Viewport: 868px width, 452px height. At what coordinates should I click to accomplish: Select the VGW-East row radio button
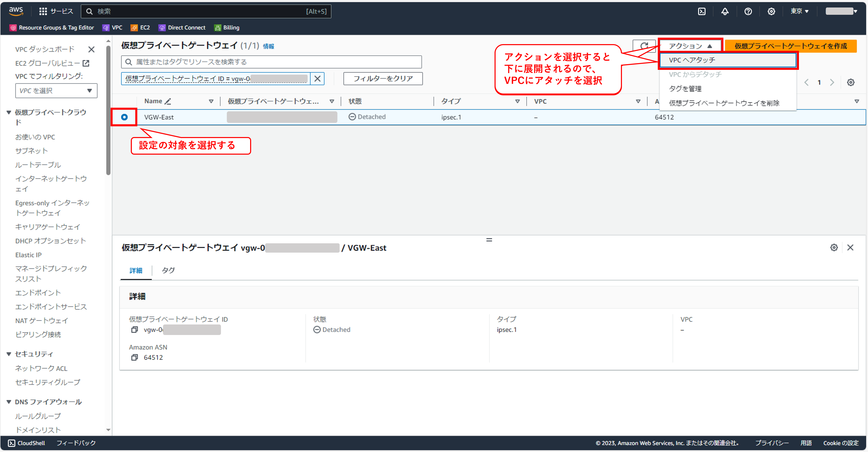(x=124, y=117)
